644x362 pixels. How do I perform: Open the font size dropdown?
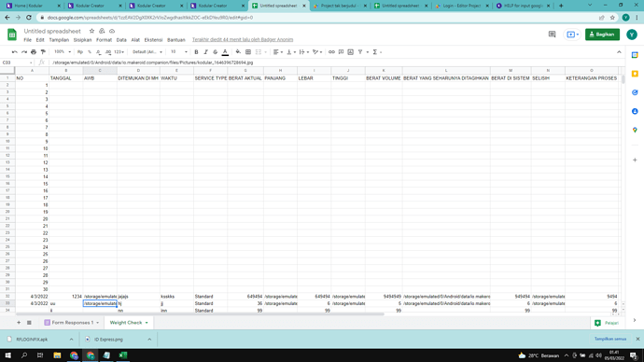point(178,52)
